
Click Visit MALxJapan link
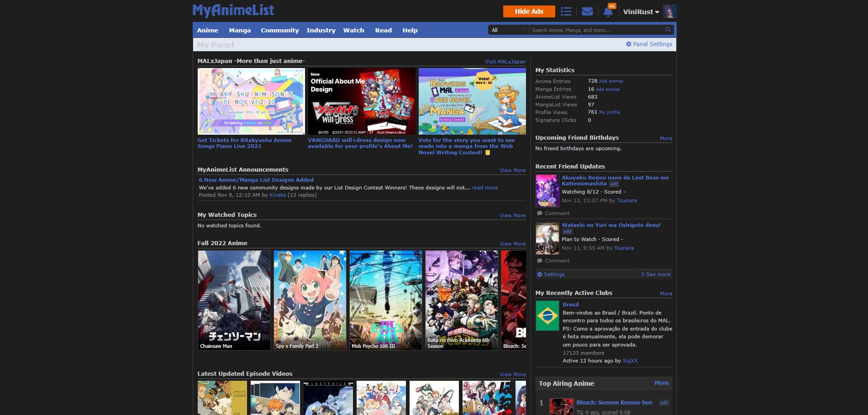[x=505, y=62]
